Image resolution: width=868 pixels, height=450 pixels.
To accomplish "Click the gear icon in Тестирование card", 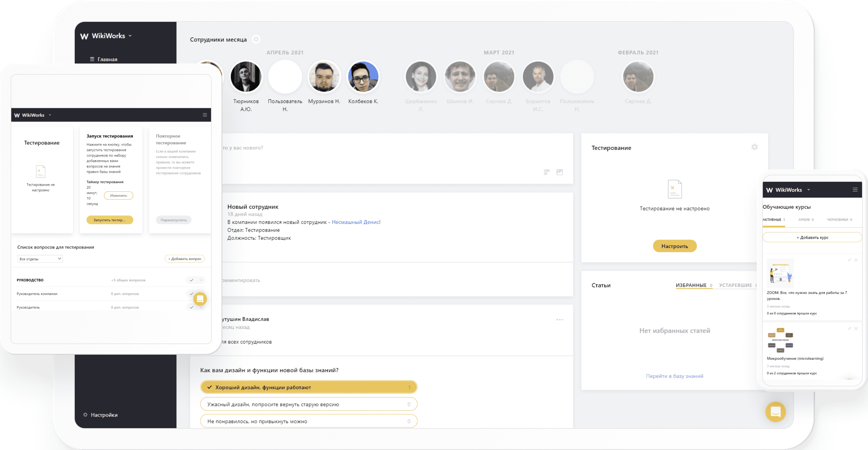I will coord(755,147).
